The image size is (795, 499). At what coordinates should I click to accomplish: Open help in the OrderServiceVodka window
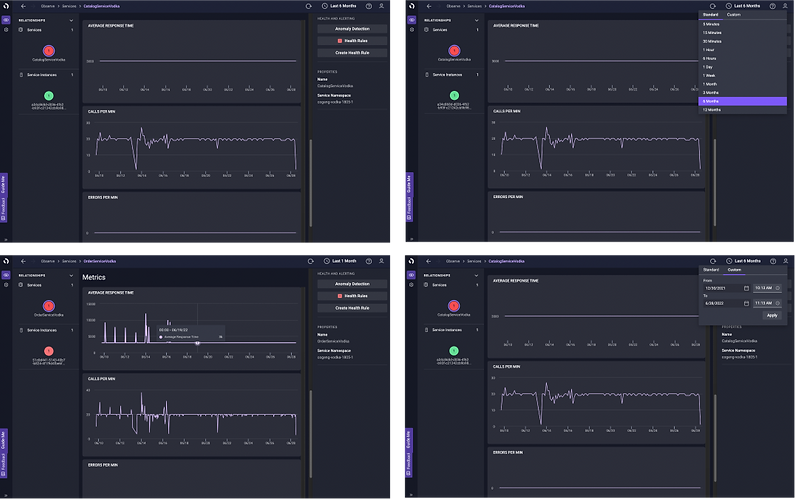(369, 261)
